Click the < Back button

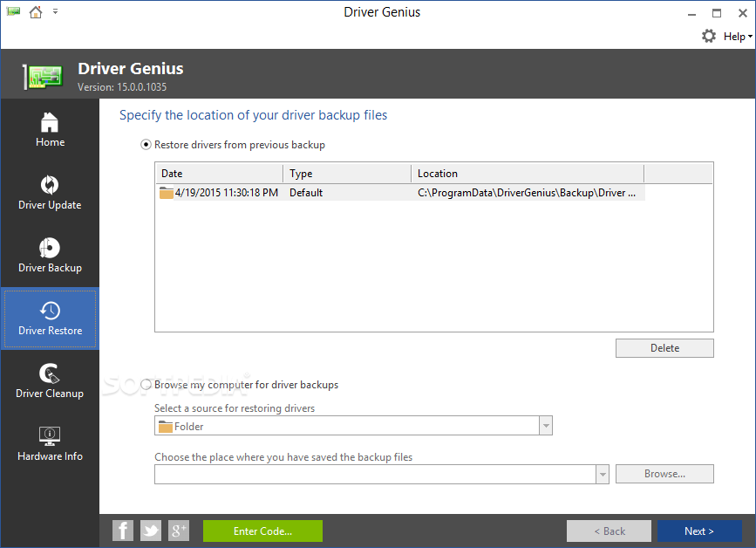609,531
